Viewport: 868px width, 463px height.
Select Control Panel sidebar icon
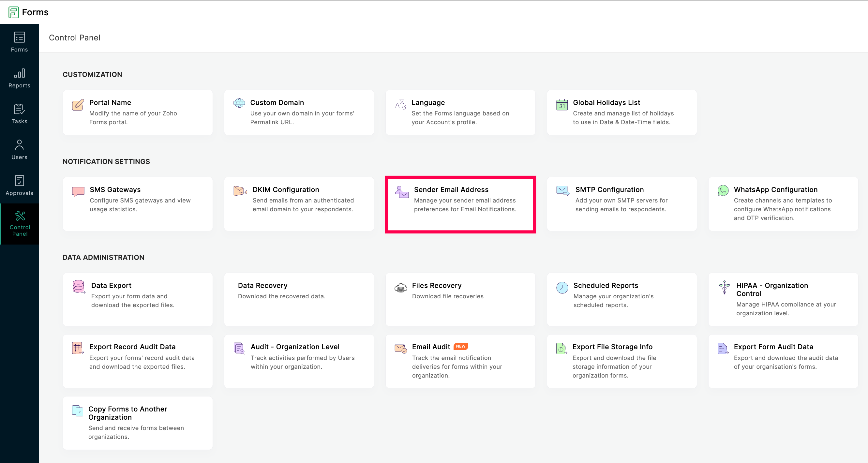(20, 216)
